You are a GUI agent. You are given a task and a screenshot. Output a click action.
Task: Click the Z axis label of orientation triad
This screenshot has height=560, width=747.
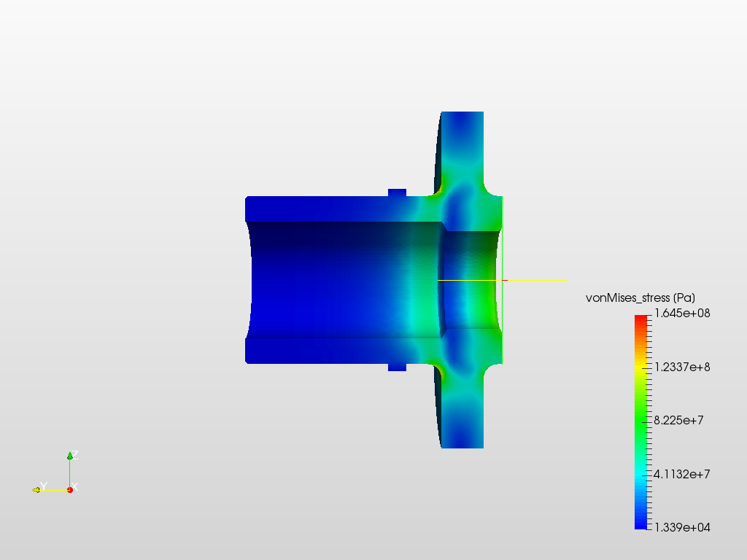(x=75, y=455)
